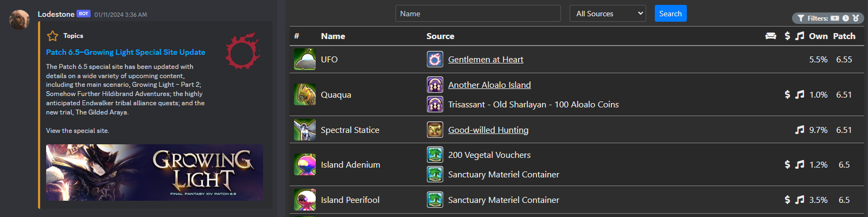Click the UFO minion icon
The image size is (868, 217).
click(305, 59)
